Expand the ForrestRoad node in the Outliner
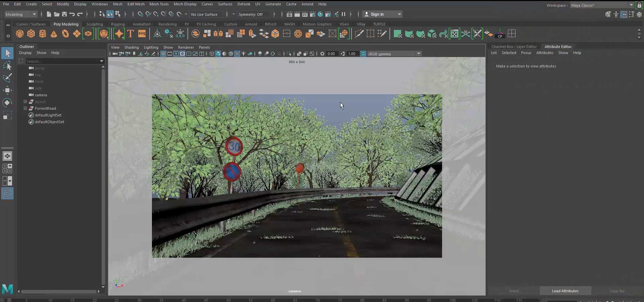 [25, 108]
